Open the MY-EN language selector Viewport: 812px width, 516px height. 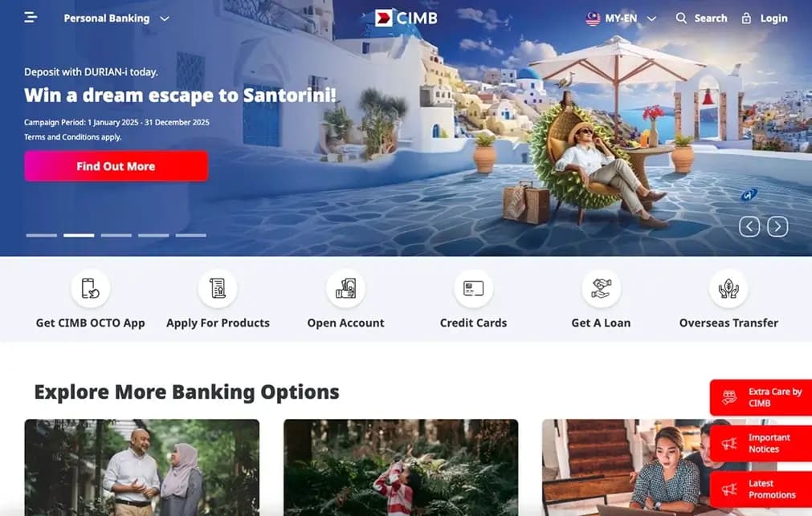click(x=621, y=18)
